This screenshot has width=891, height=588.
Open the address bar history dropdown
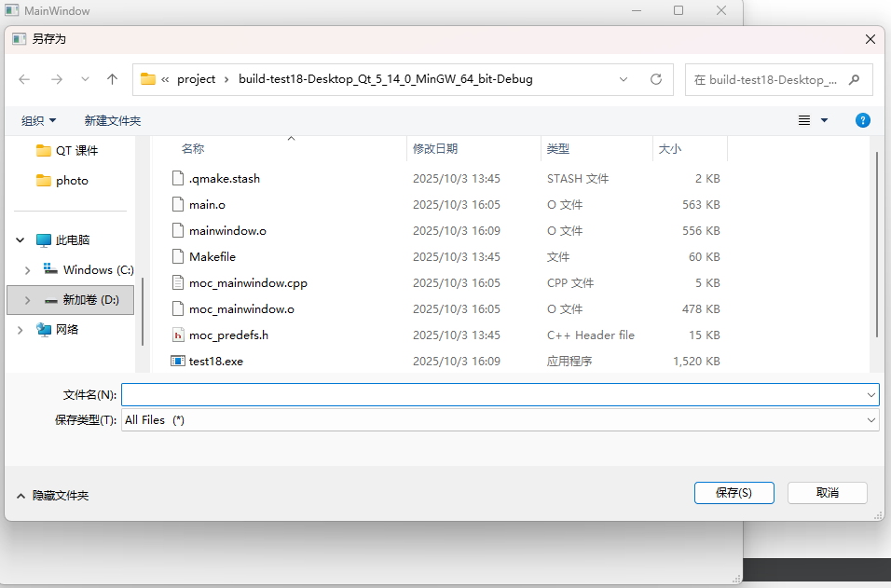point(624,79)
